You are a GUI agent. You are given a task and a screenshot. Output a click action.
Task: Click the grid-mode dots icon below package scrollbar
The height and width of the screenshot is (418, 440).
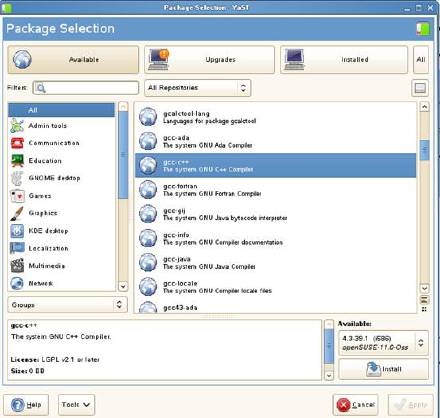pos(424,309)
